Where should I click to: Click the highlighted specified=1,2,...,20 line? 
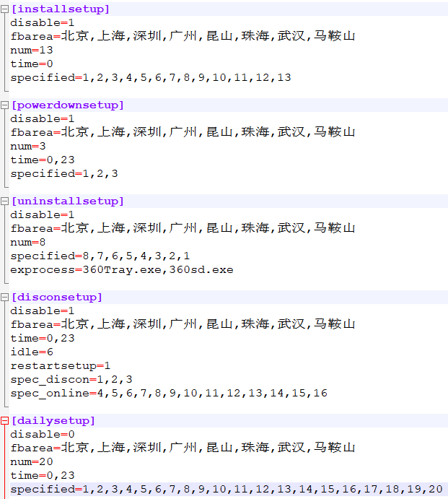pos(227,490)
